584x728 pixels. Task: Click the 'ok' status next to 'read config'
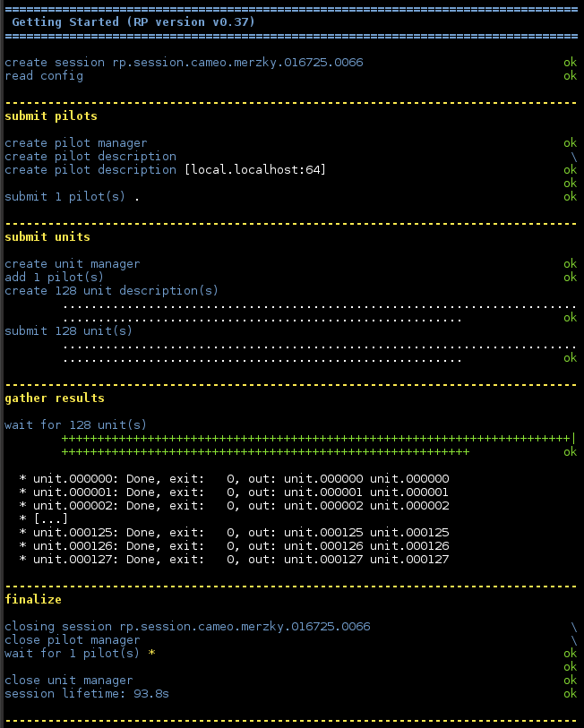pyautogui.click(x=570, y=76)
